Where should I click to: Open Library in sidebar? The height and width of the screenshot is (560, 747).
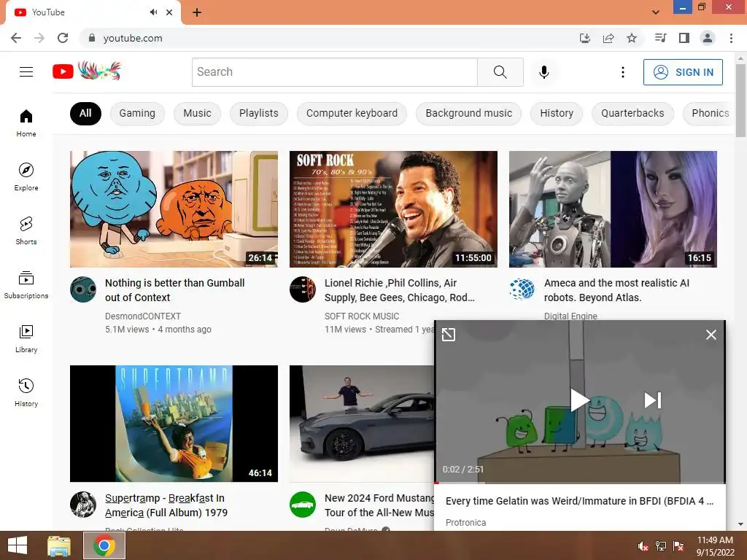tap(26, 338)
